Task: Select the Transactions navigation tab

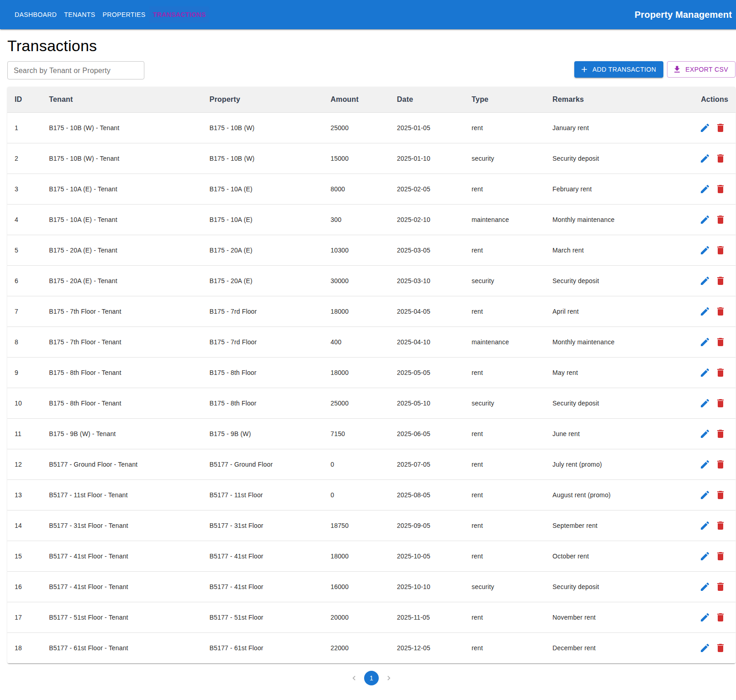Action: [x=179, y=14]
